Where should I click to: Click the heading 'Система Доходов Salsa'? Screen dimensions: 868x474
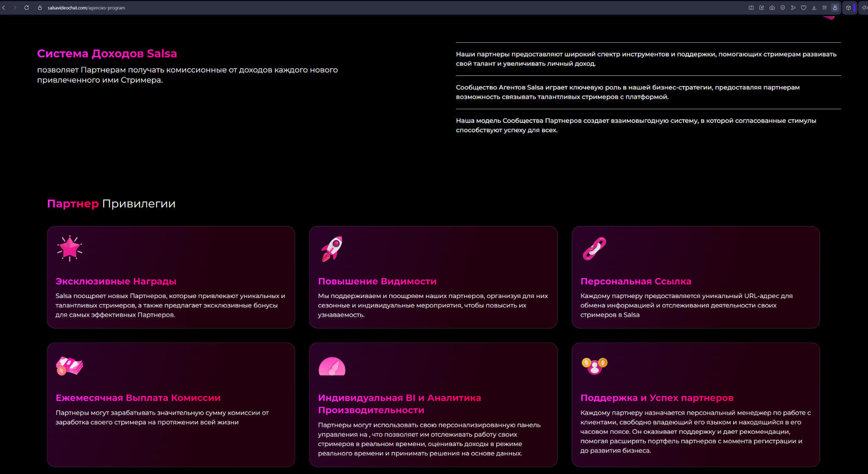coord(107,53)
